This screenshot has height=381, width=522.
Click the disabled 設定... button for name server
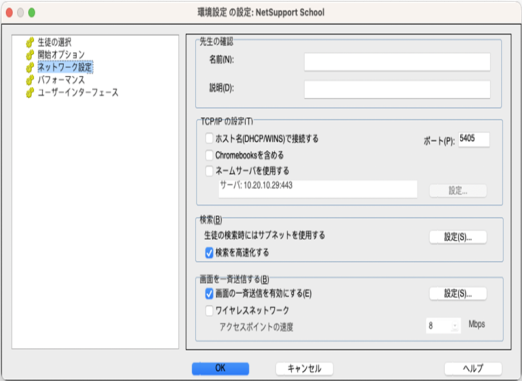[458, 191]
